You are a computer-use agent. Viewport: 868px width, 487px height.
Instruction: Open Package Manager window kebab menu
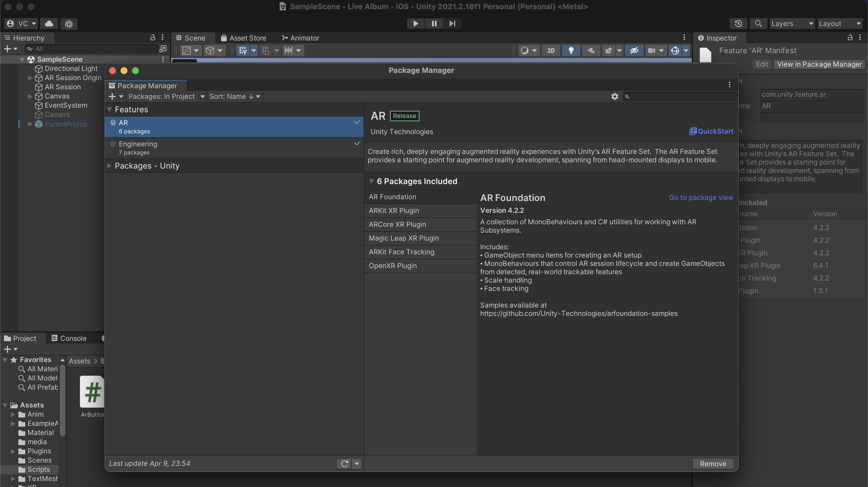coord(730,85)
